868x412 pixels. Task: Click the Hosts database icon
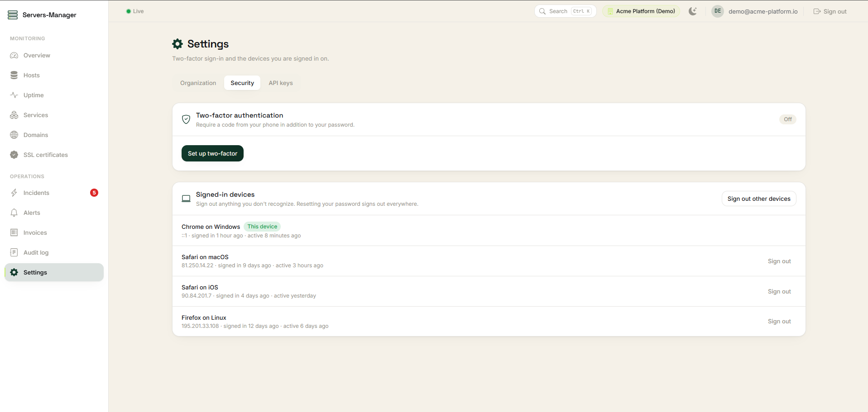point(14,75)
